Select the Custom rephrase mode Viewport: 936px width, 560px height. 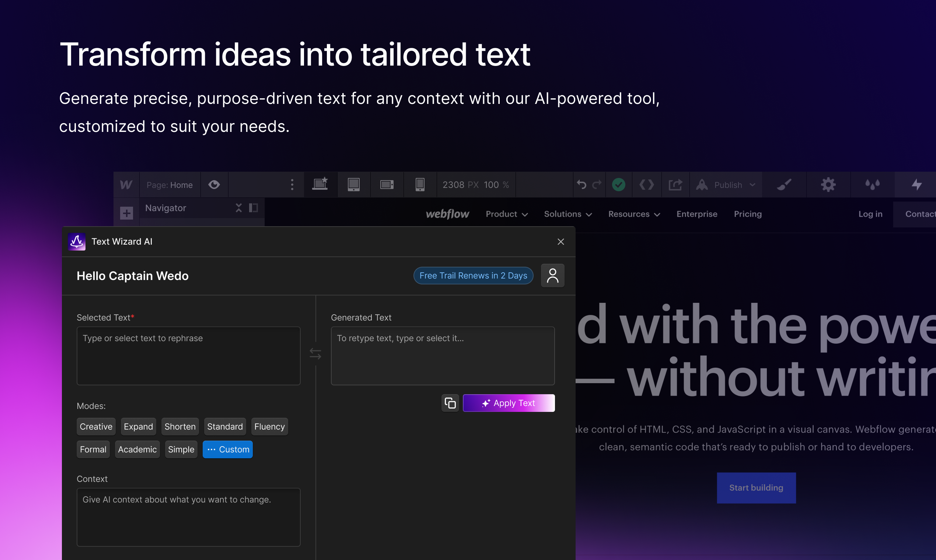coord(228,449)
